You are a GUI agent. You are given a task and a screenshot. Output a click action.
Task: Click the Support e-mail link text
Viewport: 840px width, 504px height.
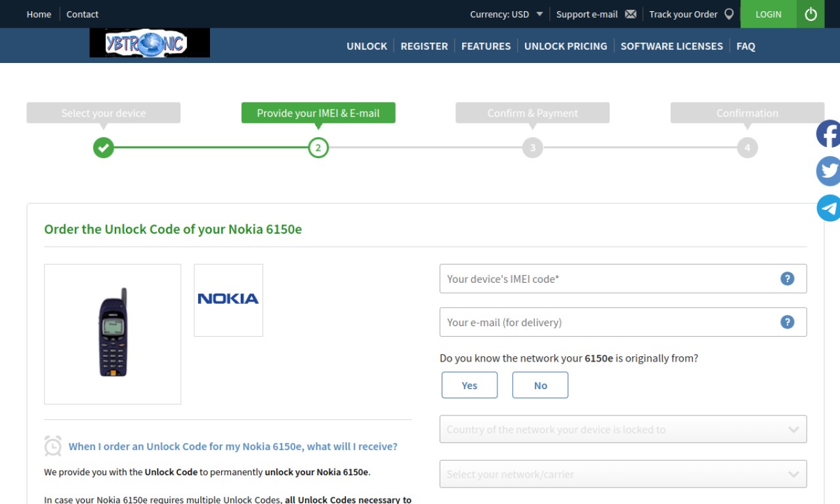[x=587, y=14]
